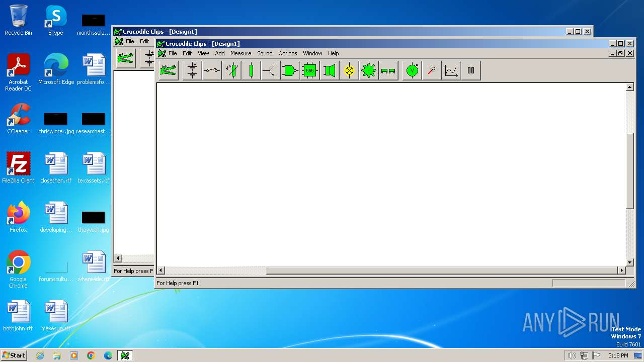This screenshot has width=644, height=362.
Task: Click the blank design canvas area
Action: pos(390,174)
